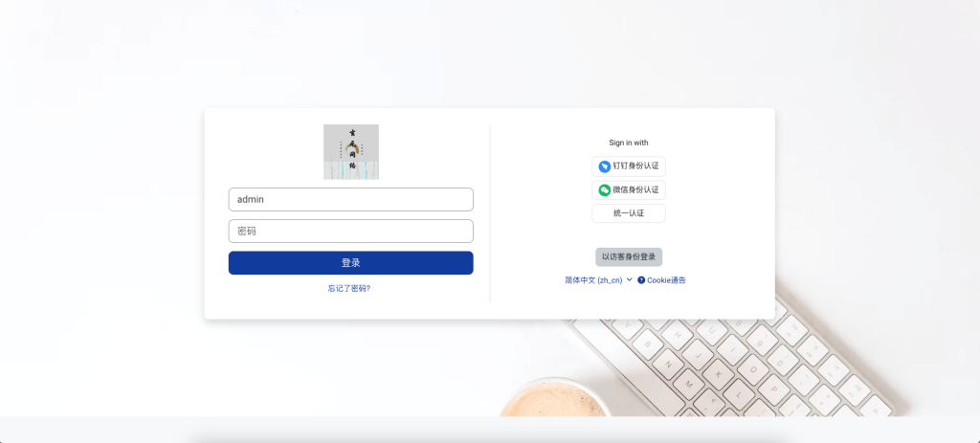Click the question mark icon beside Cookie通告
Screen dimensions: 980x443
pyautogui.click(x=641, y=280)
